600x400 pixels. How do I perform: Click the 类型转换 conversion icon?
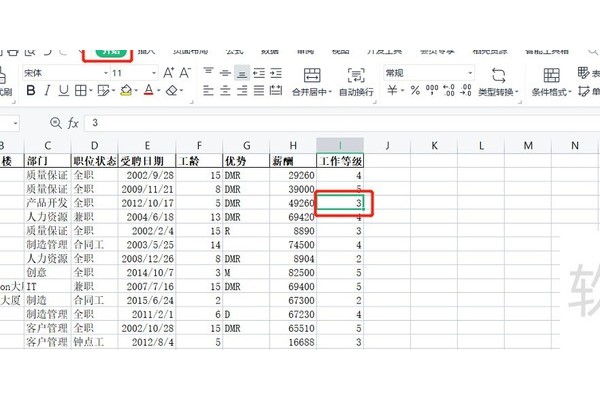pyautogui.click(x=499, y=75)
